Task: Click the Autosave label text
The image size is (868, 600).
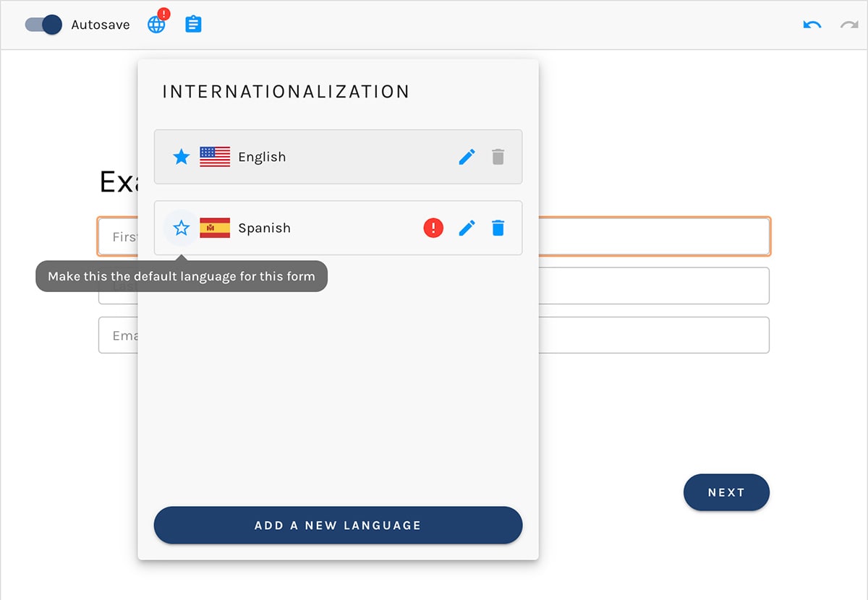Action: click(101, 25)
